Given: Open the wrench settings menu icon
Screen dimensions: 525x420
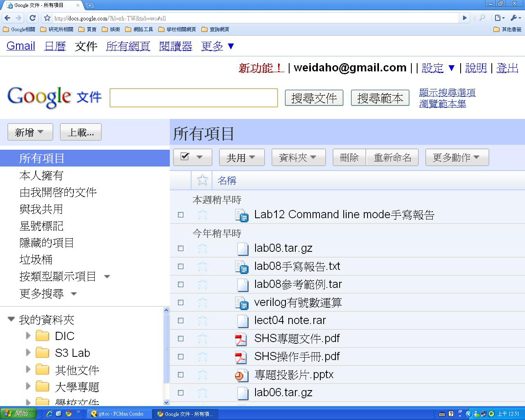Looking at the screenshot, I should (x=516, y=18).
